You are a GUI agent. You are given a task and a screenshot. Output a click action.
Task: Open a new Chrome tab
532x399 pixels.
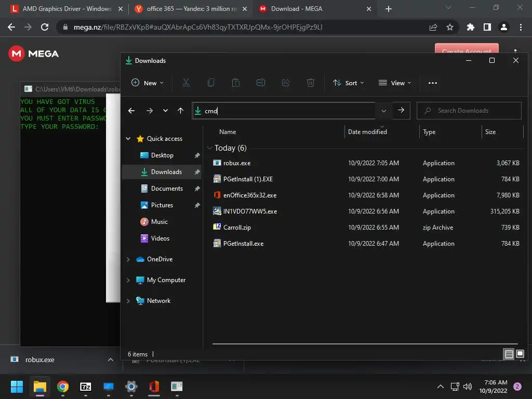tap(389, 9)
